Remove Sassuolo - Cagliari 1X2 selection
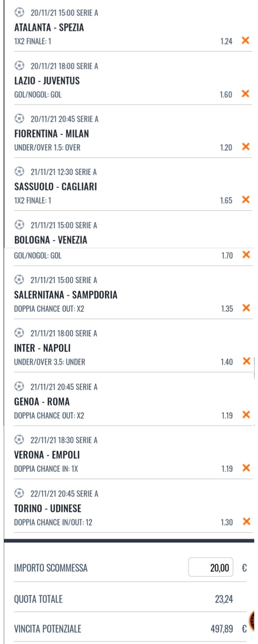The height and width of the screenshot is (644, 258). [246, 200]
